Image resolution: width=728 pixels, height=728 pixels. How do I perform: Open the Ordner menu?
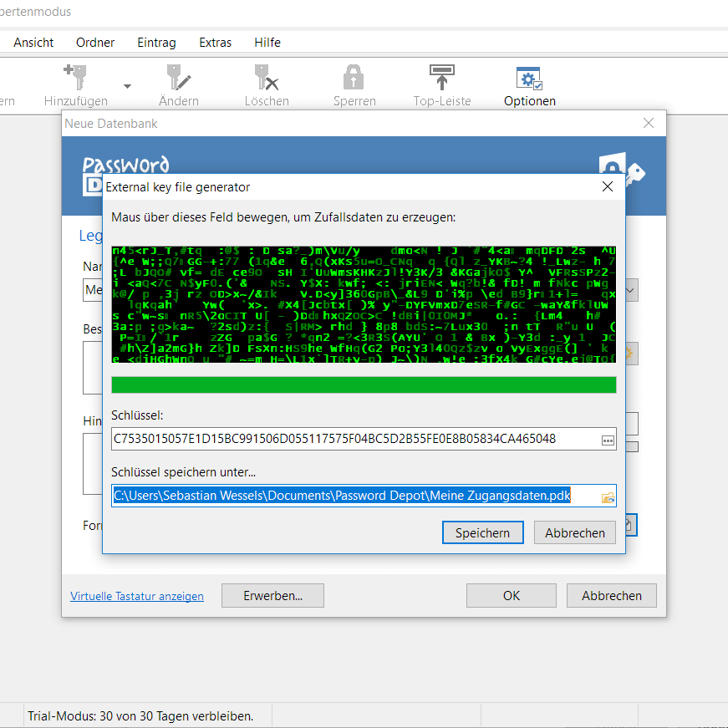point(95,43)
